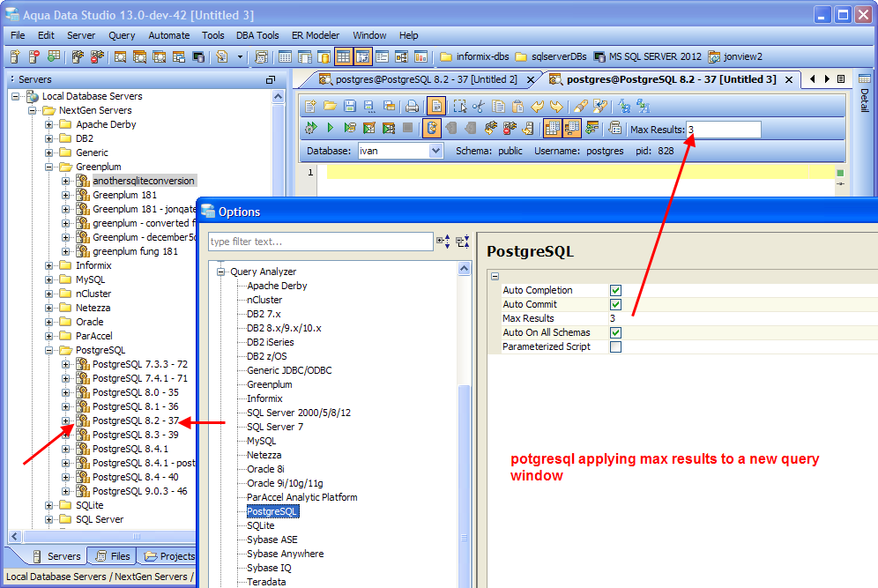Screen dimensions: 878x588
Task: Collapse the PostgreSQL folder in Servers tree
Action: (48, 350)
